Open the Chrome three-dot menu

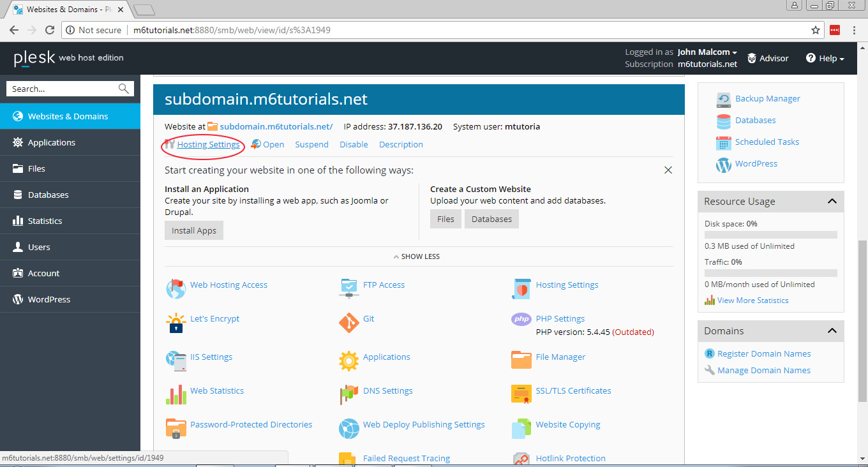[855, 30]
